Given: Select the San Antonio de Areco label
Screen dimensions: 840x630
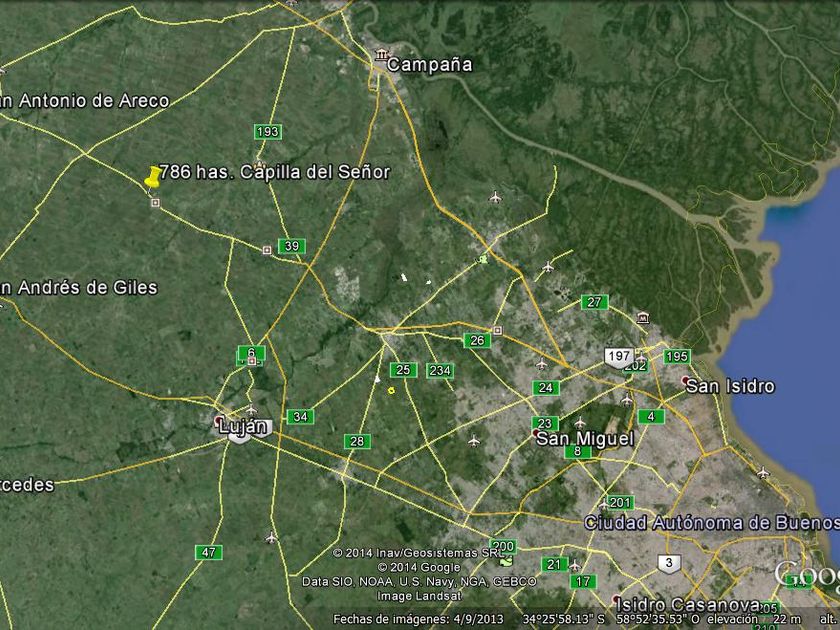Looking at the screenshot, I should coord(85,101).
